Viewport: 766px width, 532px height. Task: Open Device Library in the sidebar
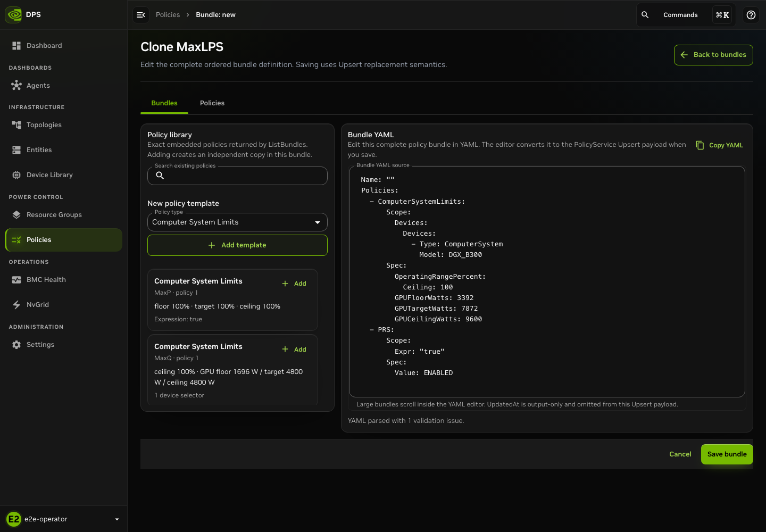click(64, 175)
